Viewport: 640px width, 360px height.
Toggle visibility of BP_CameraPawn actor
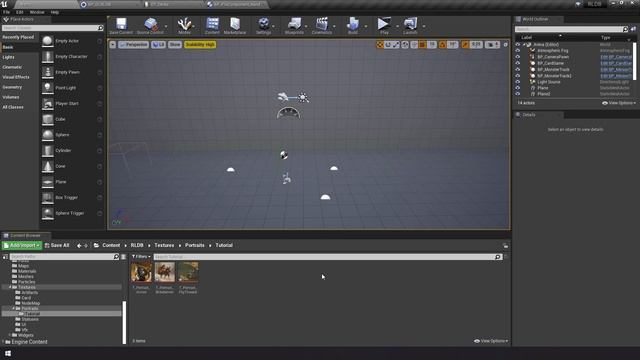click(518, 57)
